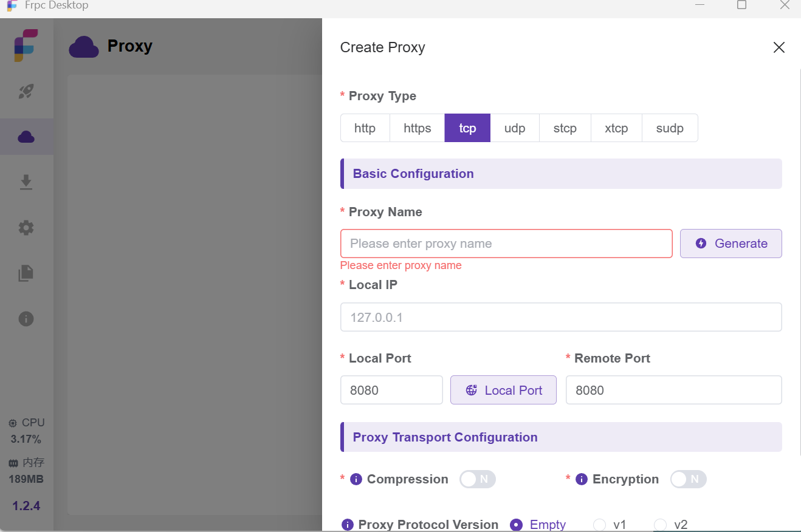Click info icon beside Proxy Protocol Version
The image size is (801, 532).
(348, 525)
